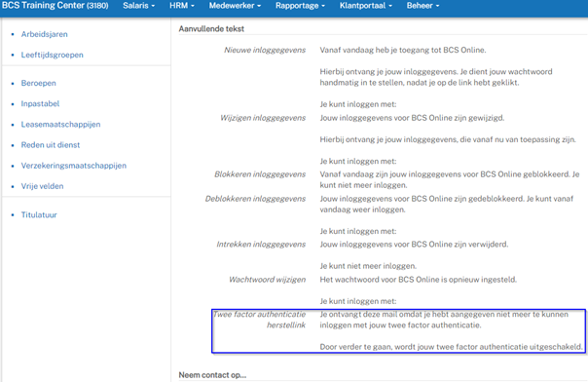This screenshot has height=382, width=588.
Task: Open the Rapportage dropdown
Action: click(300, 6)
